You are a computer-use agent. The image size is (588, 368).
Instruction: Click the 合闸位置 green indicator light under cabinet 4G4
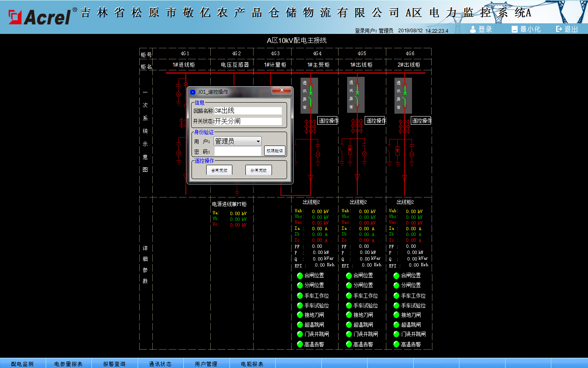pos(300,276)
